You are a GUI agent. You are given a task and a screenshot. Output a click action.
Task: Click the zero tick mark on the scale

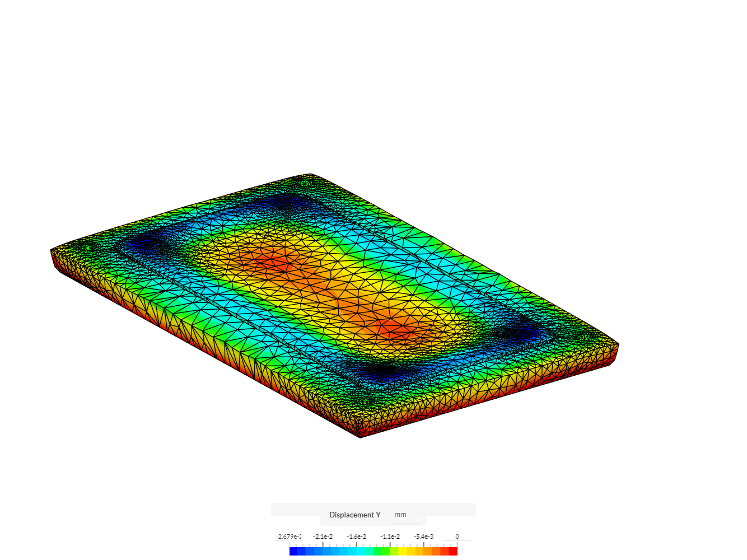point(457,543)
